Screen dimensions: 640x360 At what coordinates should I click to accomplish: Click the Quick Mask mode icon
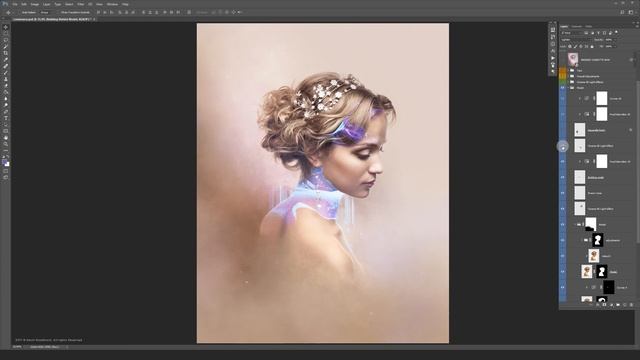6,171
